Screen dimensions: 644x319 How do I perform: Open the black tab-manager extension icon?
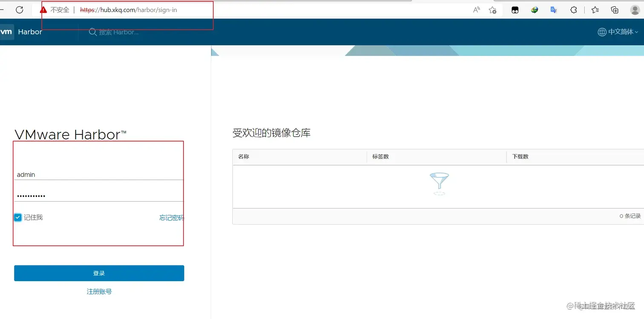tap(515, 10)
